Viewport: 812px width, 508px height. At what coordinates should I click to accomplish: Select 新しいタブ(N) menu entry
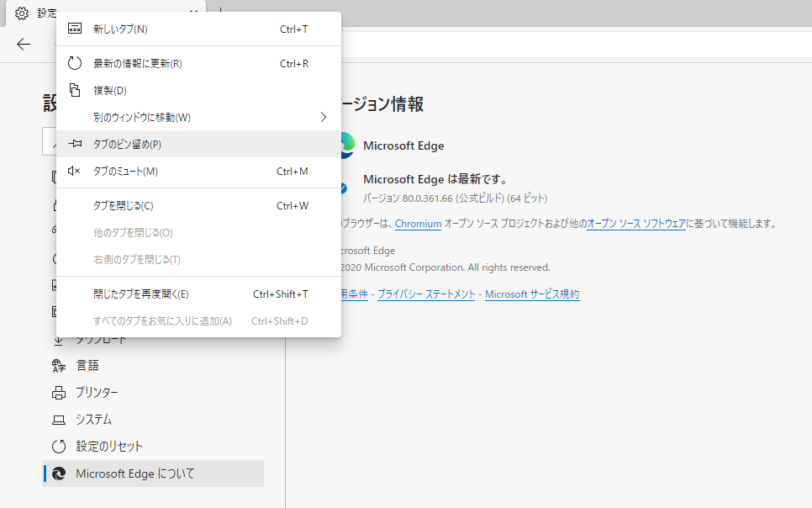[x=199, y=29]
